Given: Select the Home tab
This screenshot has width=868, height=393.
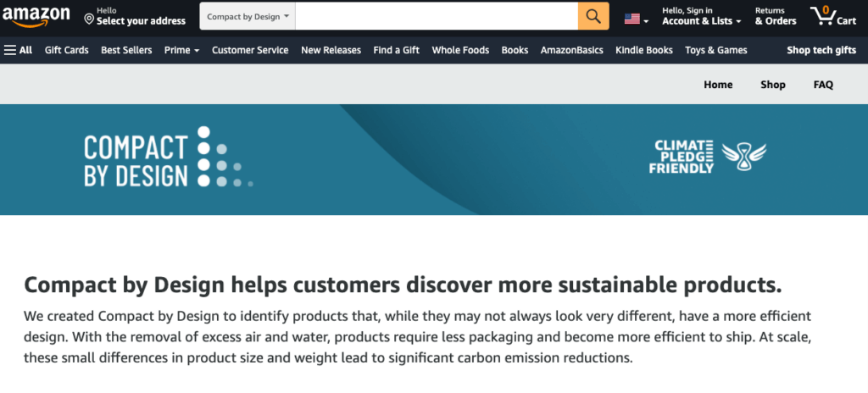Looking at the screenshot, I should 718,85.
